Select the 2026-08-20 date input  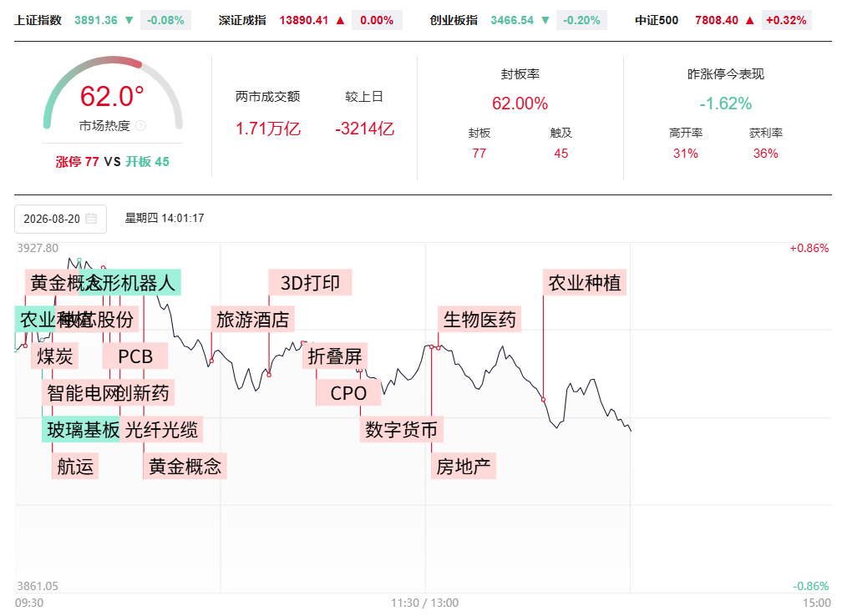point(60,219)
